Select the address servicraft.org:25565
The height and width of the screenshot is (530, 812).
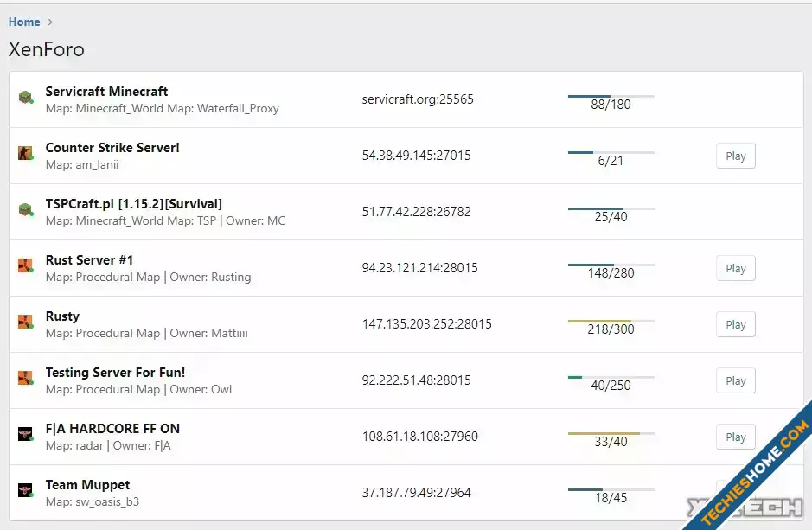(418, 99)
